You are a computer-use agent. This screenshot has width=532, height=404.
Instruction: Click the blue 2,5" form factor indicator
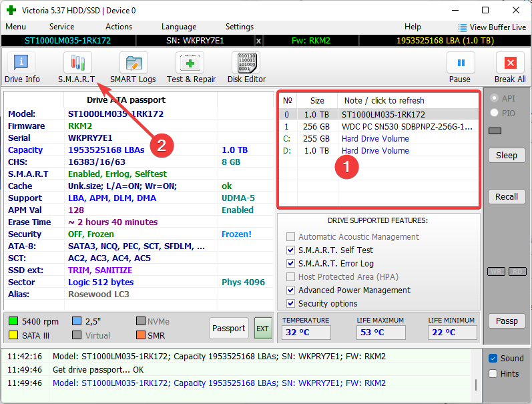tap(77, 321)
